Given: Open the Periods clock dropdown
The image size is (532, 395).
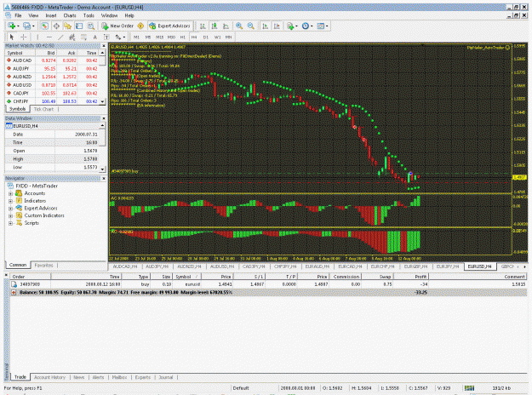Looking at the screenshot, I should pyautogui.click(x=306, y=26).
